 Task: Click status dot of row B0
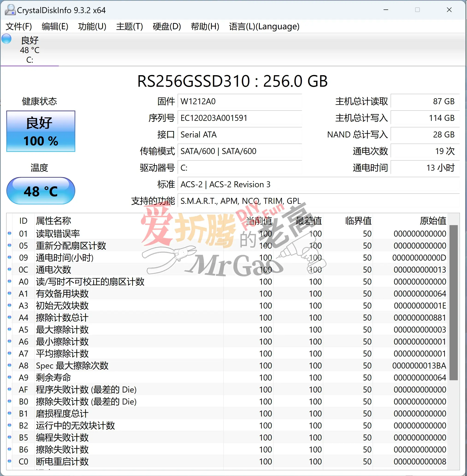tap(9, 402)
